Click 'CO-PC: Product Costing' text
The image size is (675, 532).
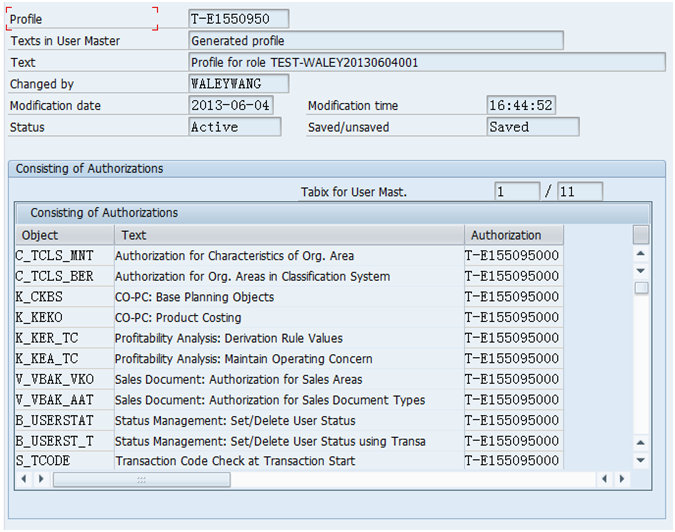point(178,318)
